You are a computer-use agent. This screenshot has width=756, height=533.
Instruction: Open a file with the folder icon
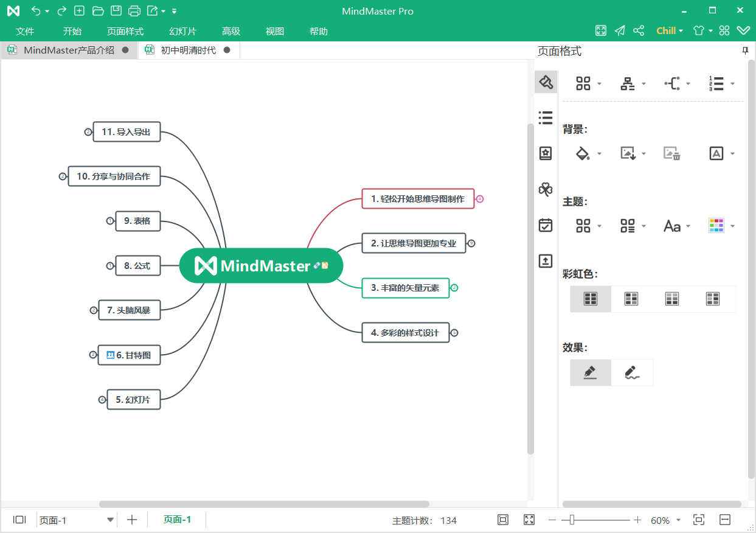pos(97,11)
